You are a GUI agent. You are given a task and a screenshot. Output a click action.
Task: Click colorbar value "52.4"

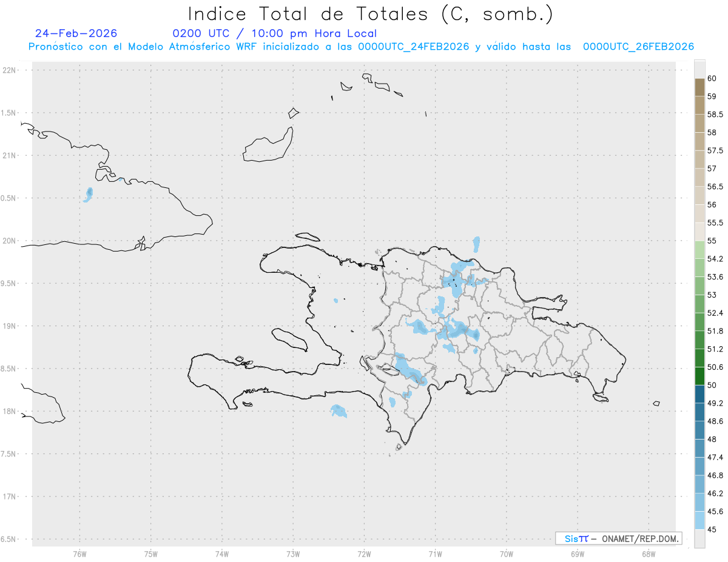click(715, 313)
